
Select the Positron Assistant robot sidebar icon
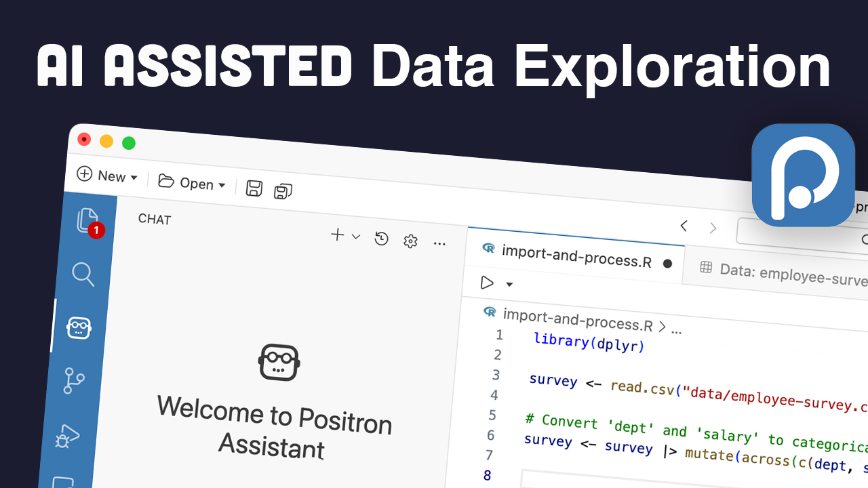[x=79, y=328]
